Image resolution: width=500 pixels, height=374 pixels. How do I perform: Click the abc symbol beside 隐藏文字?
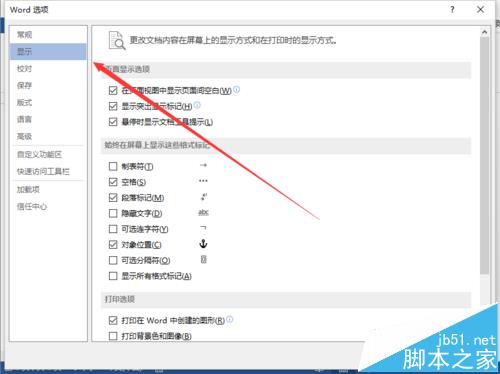[203, 212]
